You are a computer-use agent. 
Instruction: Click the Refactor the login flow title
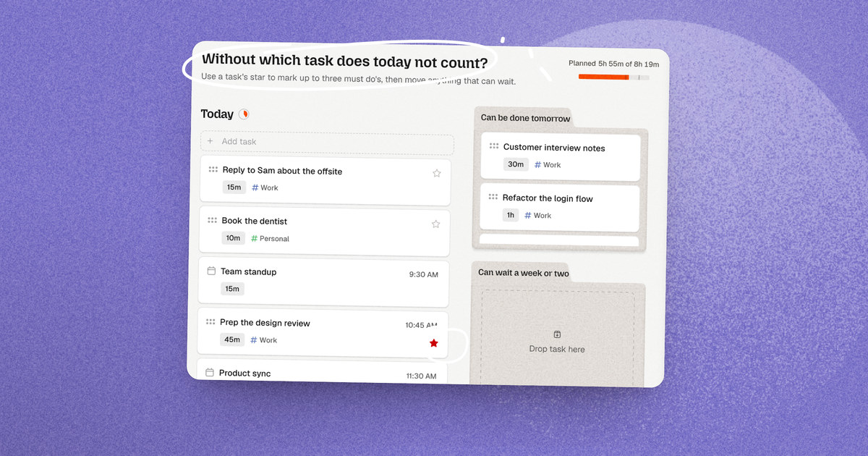pyautogui.click(x=548, y=198)
